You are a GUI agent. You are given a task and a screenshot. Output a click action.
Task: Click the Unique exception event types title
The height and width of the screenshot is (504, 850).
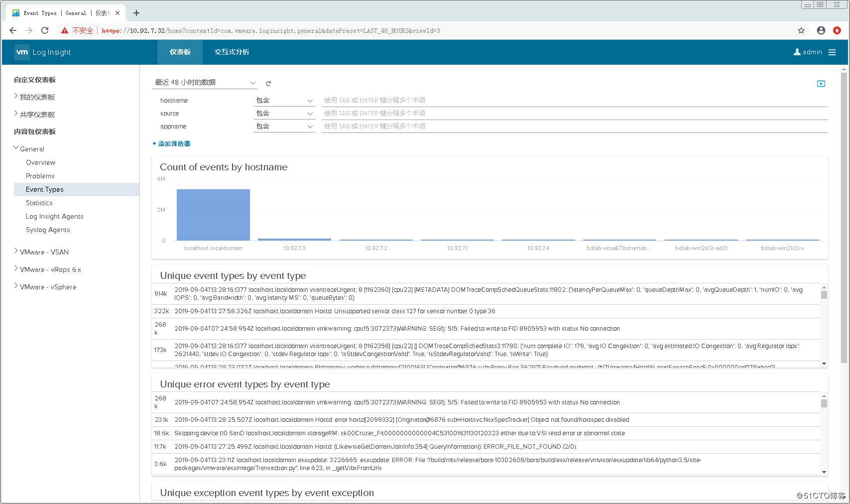(267, 493)
